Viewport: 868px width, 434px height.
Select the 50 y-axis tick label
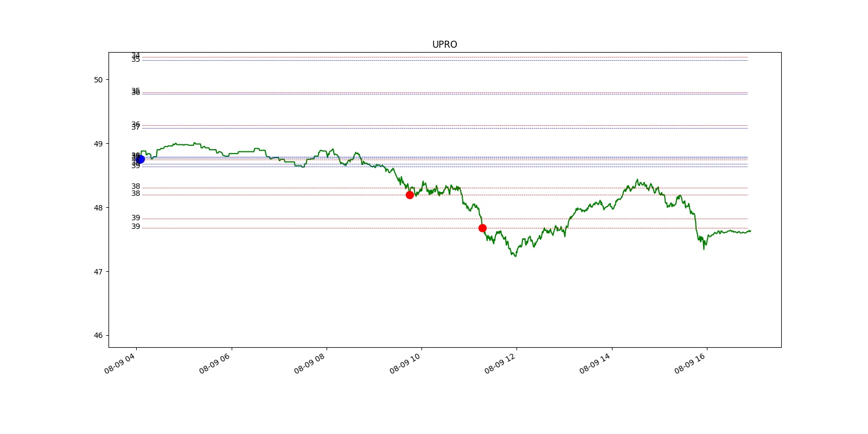click(98, 80)
